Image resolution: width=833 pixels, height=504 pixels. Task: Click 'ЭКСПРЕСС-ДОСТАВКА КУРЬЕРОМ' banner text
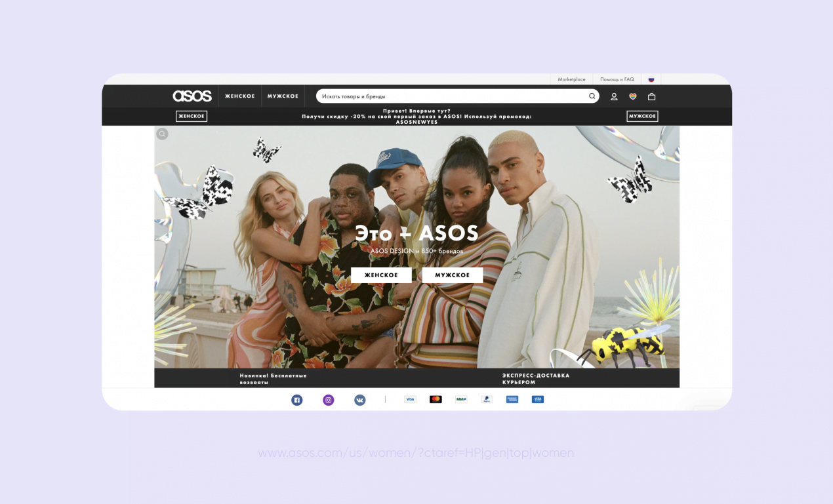click(536, 379)
